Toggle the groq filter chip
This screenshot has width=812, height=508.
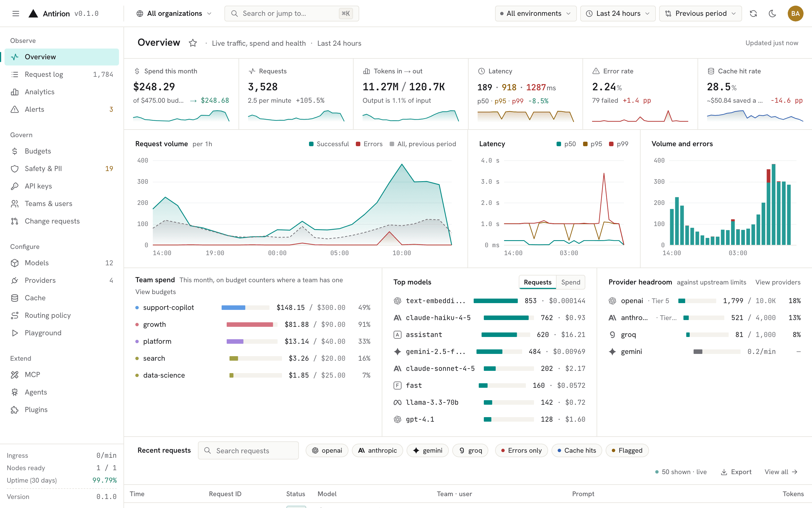click(x=470, y=450)
